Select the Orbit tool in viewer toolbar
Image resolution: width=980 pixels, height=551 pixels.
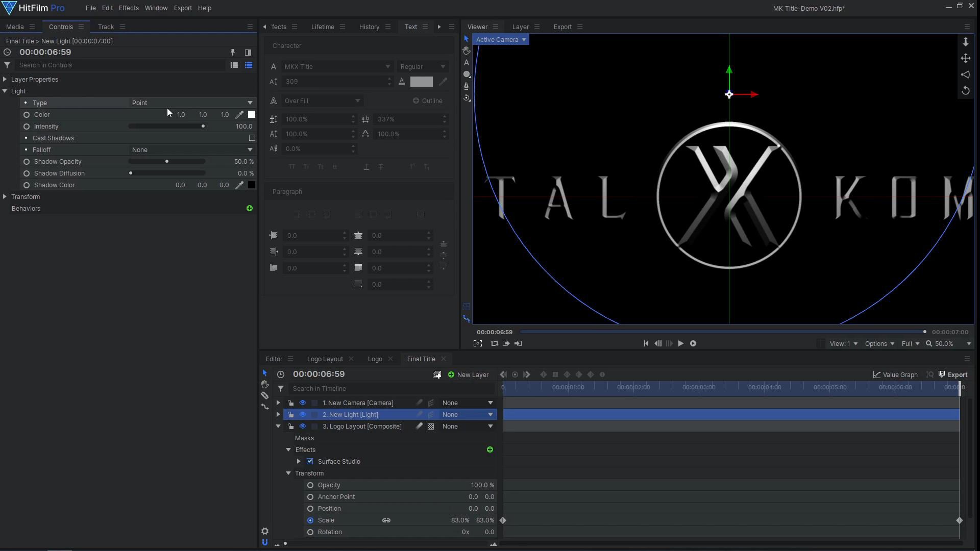(467, 98)
